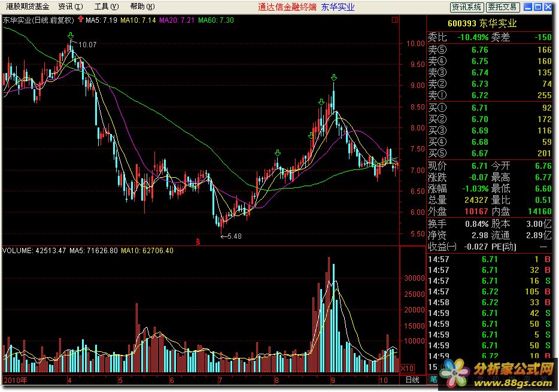Select the 买⑤ bid row at 6.67
Image resolution: width=559 pixels, height=392 pixels.
(x=490, y=154)
